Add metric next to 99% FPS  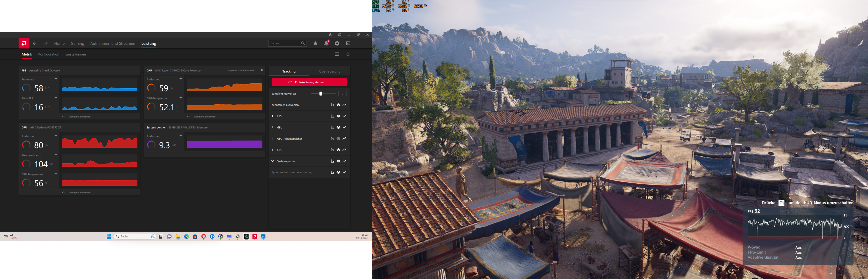pos(56,97)
